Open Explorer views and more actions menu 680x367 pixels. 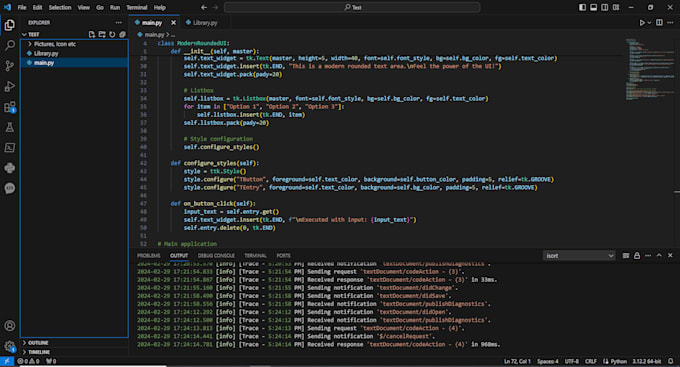[118, 23]
